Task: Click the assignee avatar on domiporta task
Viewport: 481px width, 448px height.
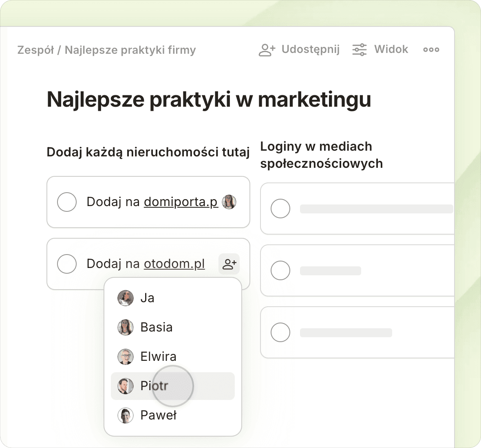Action: pyautogui.click(x=229, y=202)
